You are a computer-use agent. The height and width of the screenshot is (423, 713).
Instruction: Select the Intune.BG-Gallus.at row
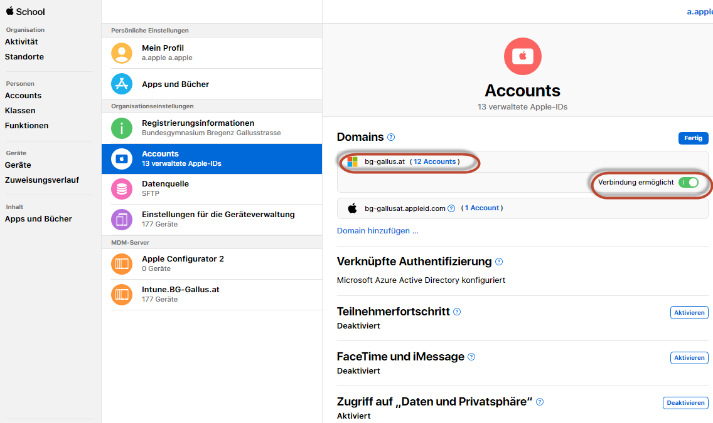coord(212,294)
